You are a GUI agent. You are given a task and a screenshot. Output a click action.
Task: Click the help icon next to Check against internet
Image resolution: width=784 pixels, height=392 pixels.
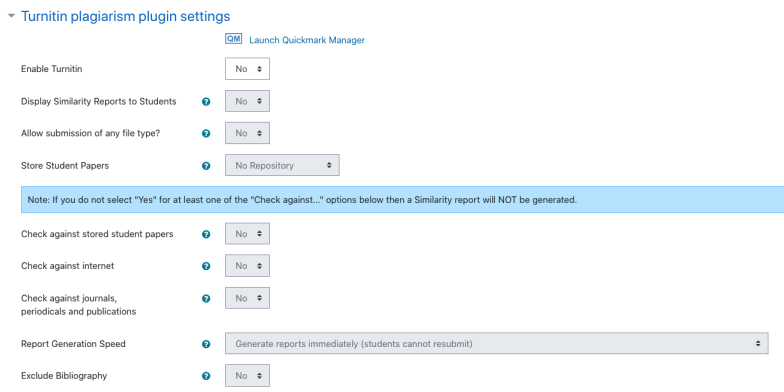pyautogui.click(x=206, y=266)
